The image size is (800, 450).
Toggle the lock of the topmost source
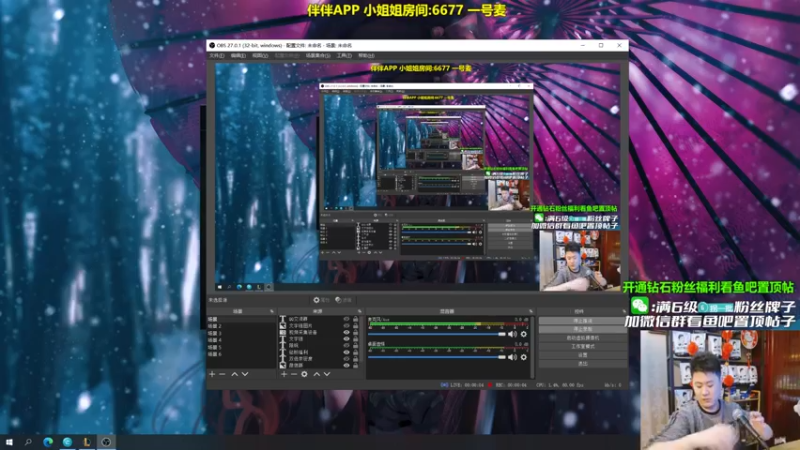356,319
